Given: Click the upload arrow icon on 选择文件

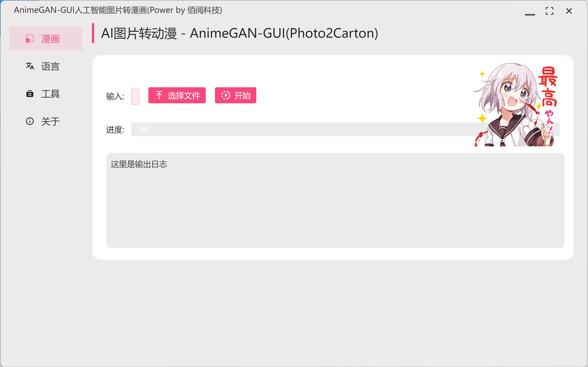Looking at the screenshot, I should 159,95.
